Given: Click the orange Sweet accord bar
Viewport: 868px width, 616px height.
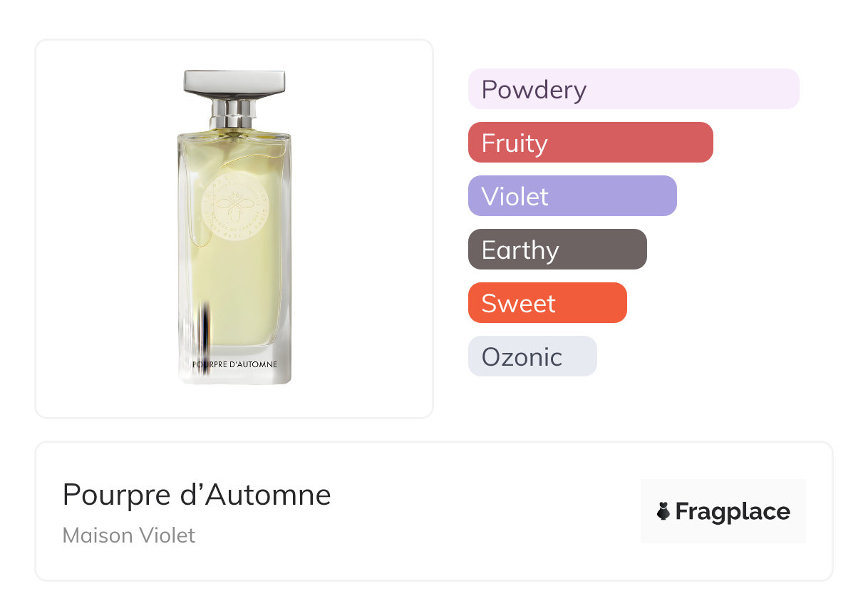Looking at the screenshot, I should point(547,303).
